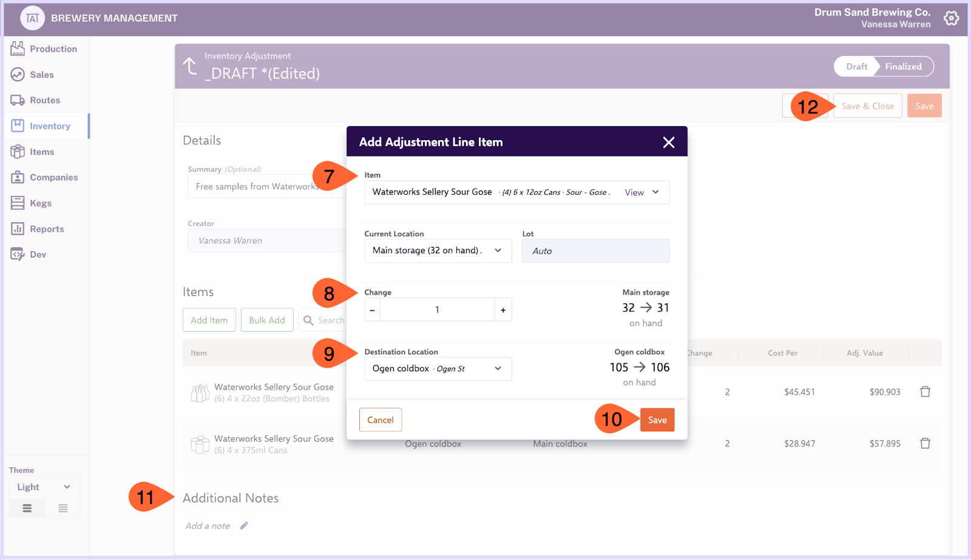Click the back arrow beside Inventory Adjustment
This screenshot has width=971, height=560.
pos(190,66)
